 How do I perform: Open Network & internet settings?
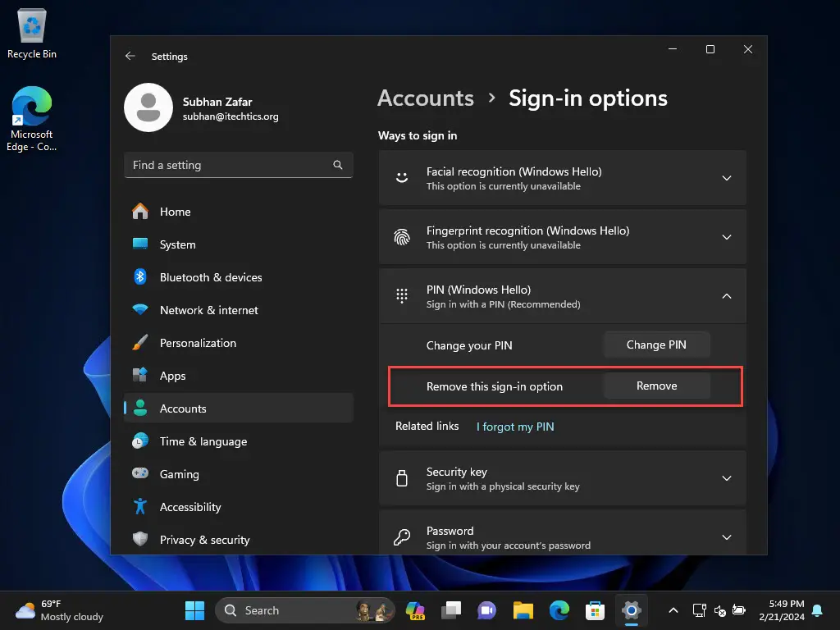pos(239,309)
